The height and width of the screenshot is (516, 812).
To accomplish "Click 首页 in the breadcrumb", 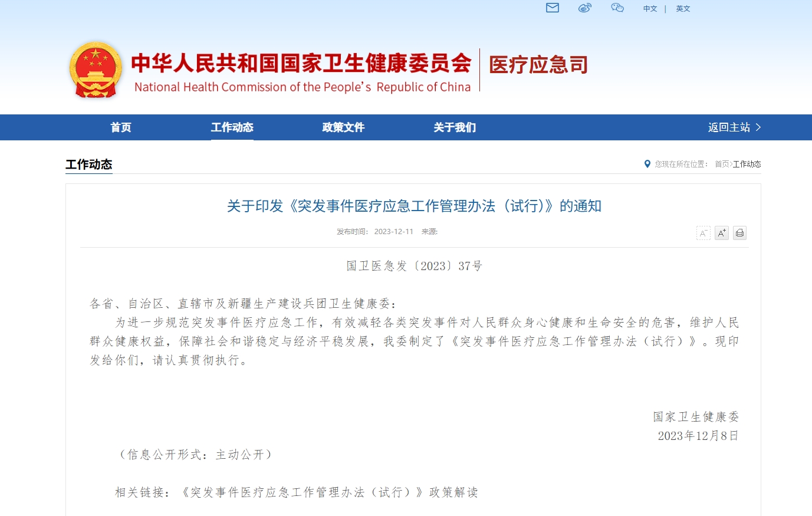I will pyautogui.click(x=722, y=164).
